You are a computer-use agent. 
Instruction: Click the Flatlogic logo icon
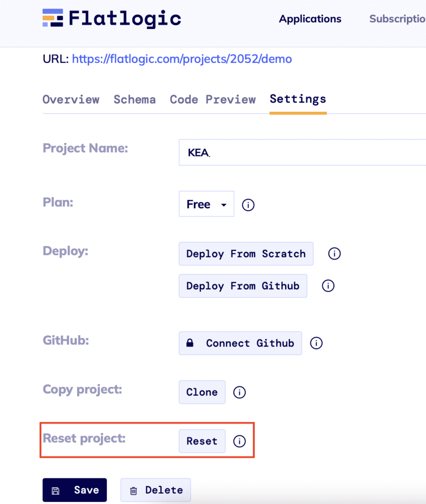click(x=53, y=18)
